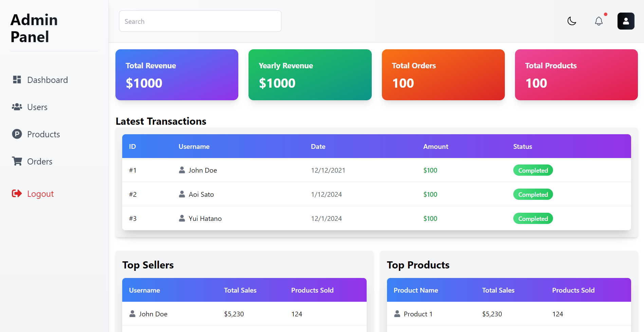The width and height of the screenshot is (644, 332).
Task: Click in the Search input field
Action: point(200,21)
